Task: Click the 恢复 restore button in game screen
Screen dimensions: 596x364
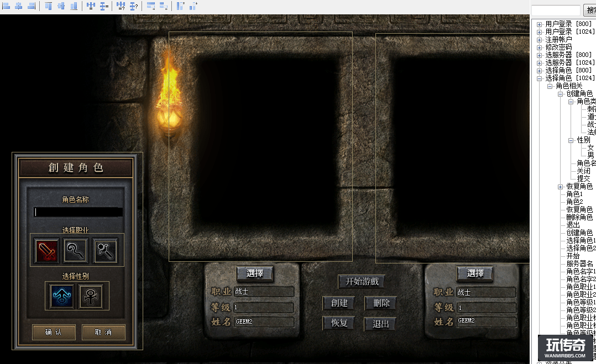Action: pos(339,323)
